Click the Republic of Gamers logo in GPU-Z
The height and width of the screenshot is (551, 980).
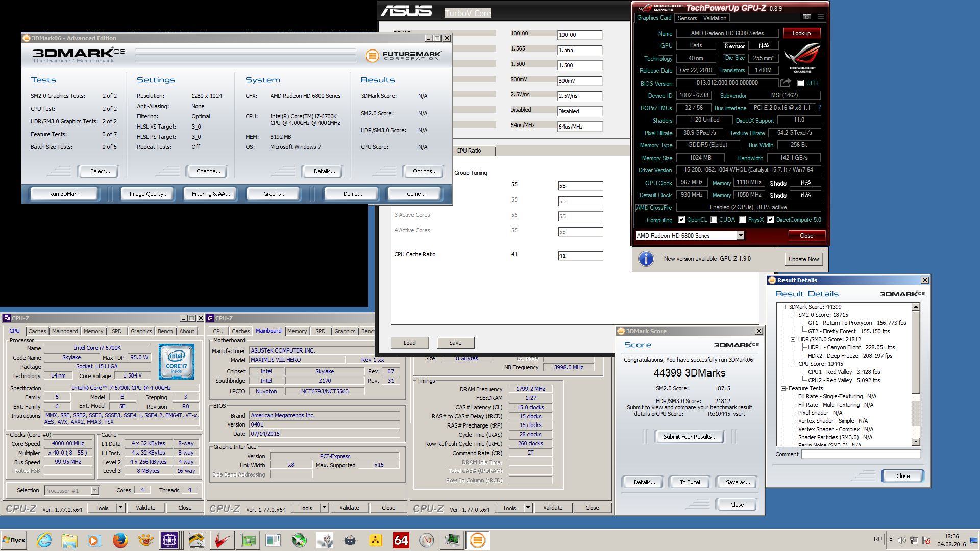click(x=802, y=58)
